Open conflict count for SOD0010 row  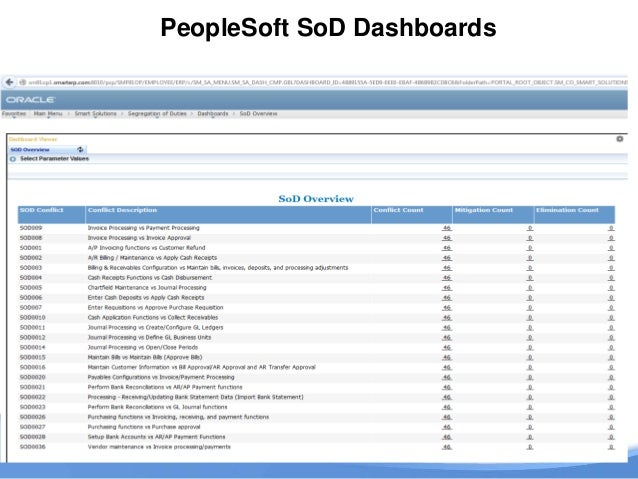click(447, 317)
